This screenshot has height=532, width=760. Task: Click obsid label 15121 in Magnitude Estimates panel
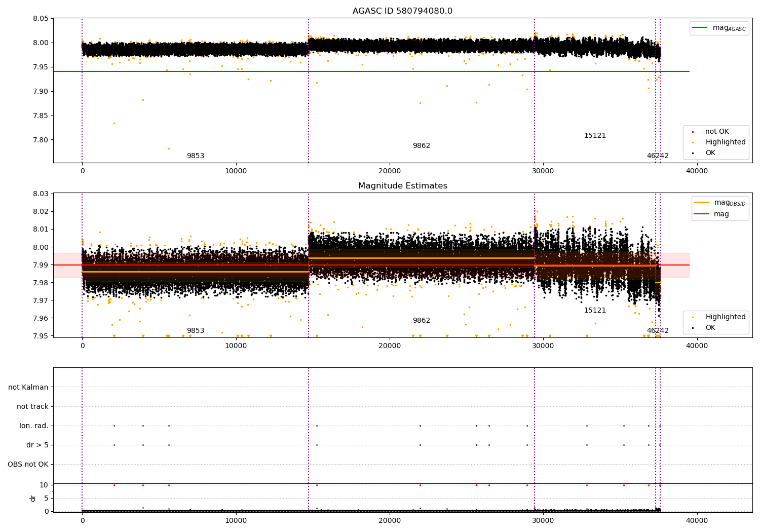[x=595, y=310]
